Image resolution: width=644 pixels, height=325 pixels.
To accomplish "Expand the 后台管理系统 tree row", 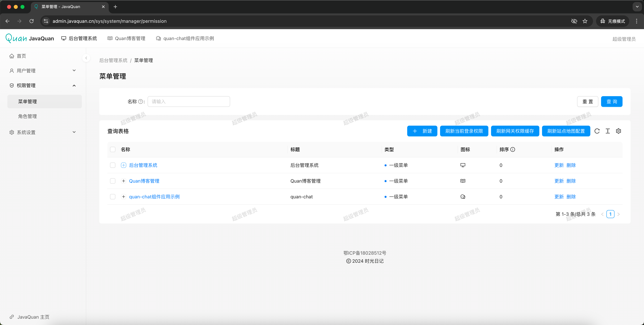I will click(123, 165).
